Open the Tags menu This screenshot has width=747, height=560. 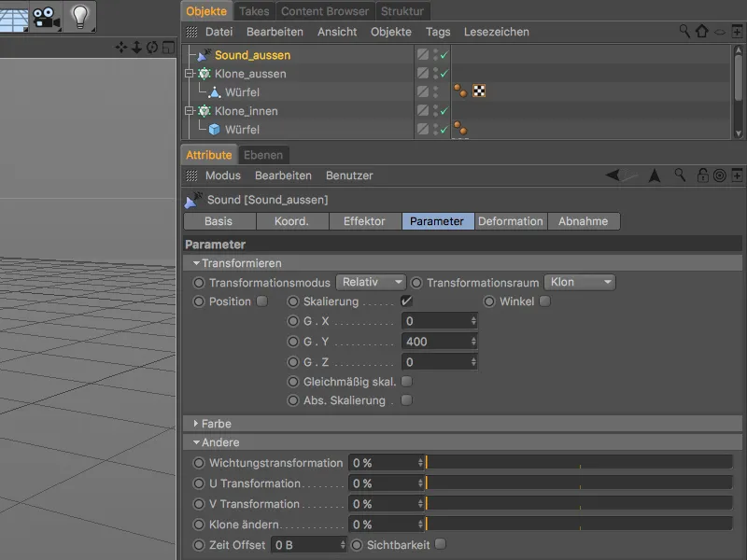[438, 32]
